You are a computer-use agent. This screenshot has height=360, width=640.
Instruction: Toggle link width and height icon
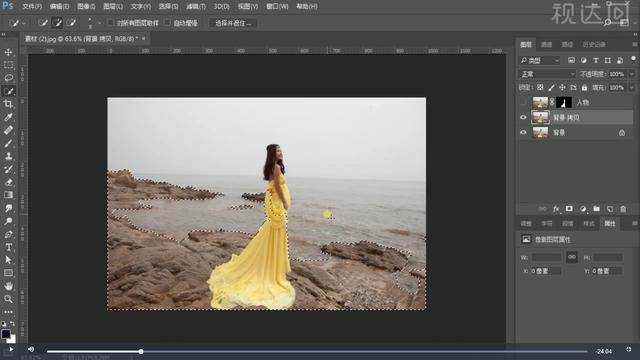tap(572, 257)
